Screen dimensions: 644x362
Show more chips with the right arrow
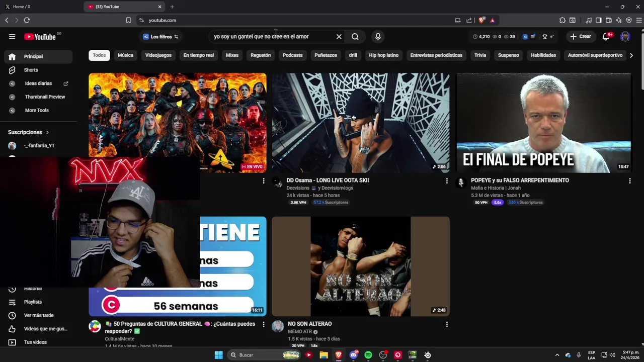[x=631, y=55]
